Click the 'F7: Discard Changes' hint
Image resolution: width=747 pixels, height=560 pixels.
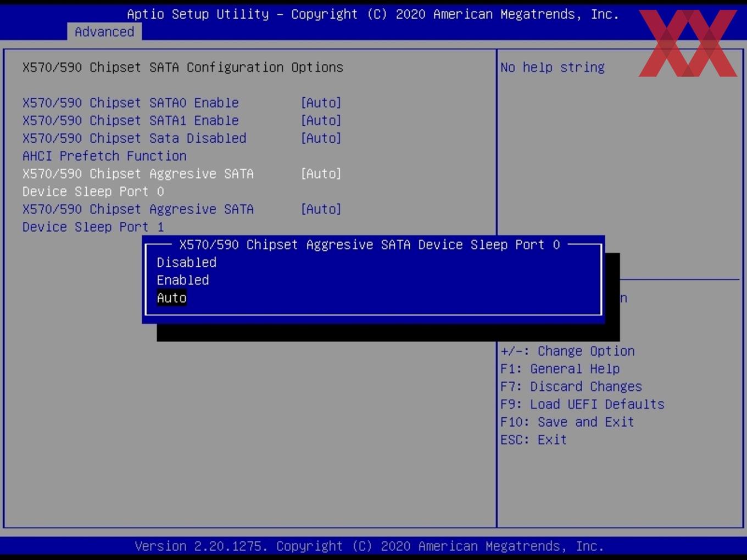pos(571,387)
